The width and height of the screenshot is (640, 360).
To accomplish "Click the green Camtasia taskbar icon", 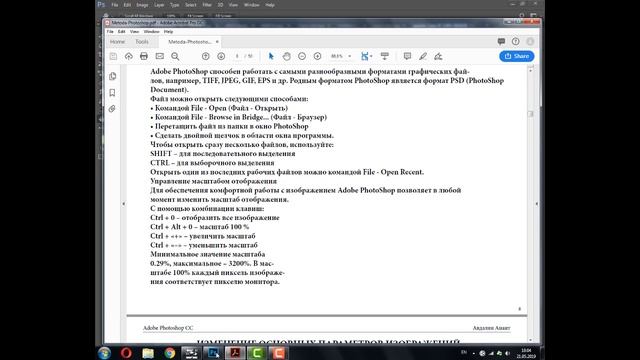I will click(257, 353).
